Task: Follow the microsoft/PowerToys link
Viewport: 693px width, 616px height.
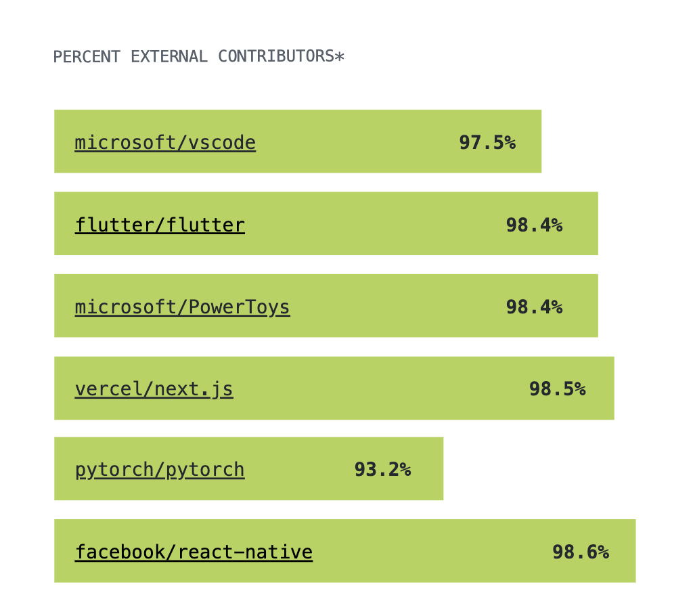Action: pyautogui.click(x=183, y=307)
